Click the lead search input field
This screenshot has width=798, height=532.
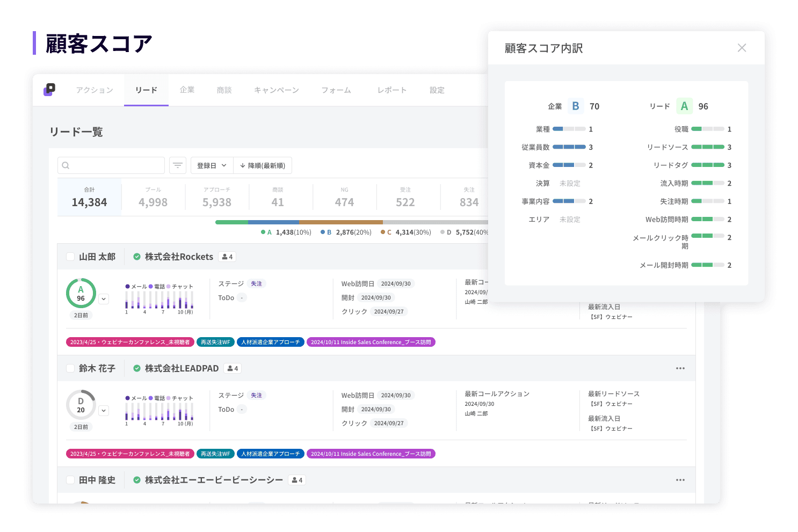[111, 165]
